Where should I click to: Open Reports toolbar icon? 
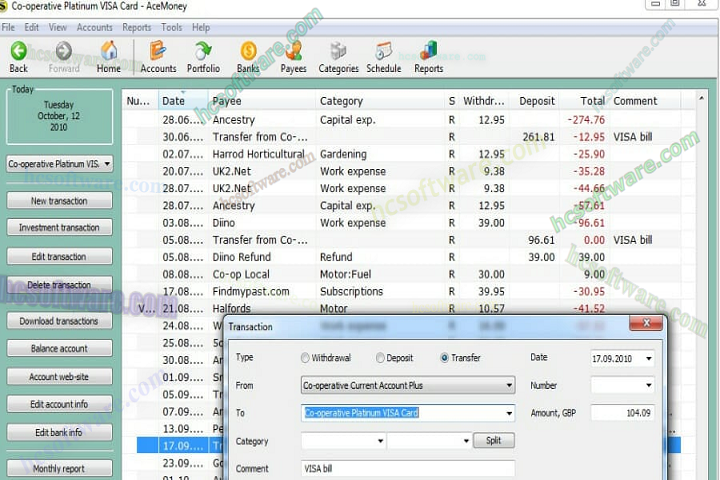click(x=428, y=51)
